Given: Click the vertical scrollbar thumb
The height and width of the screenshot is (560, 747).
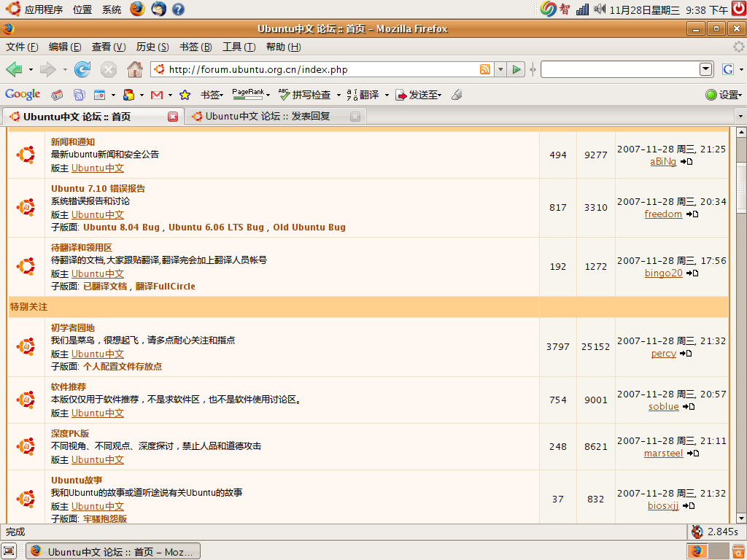Looking at the screenshot, I should tap(741, 187).
